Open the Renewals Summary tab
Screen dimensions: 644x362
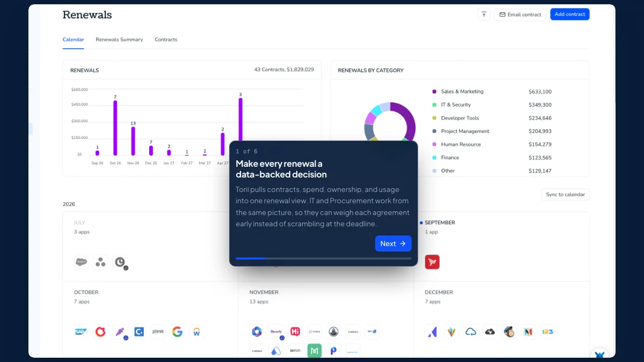119,40
